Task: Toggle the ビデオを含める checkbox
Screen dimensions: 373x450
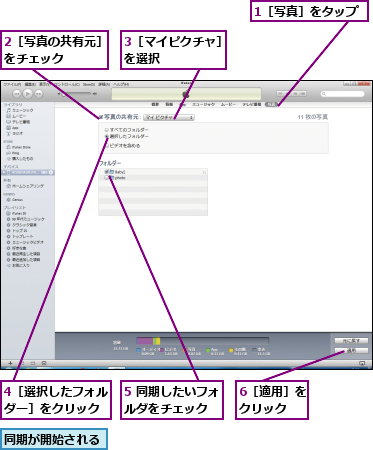Action: (x=106, y=146)
